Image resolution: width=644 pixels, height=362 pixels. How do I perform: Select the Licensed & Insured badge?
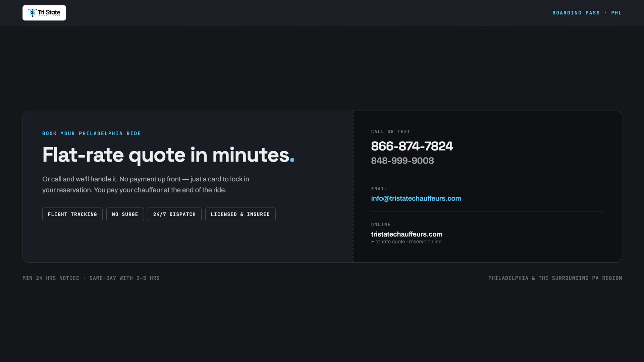tap(240, 215)
